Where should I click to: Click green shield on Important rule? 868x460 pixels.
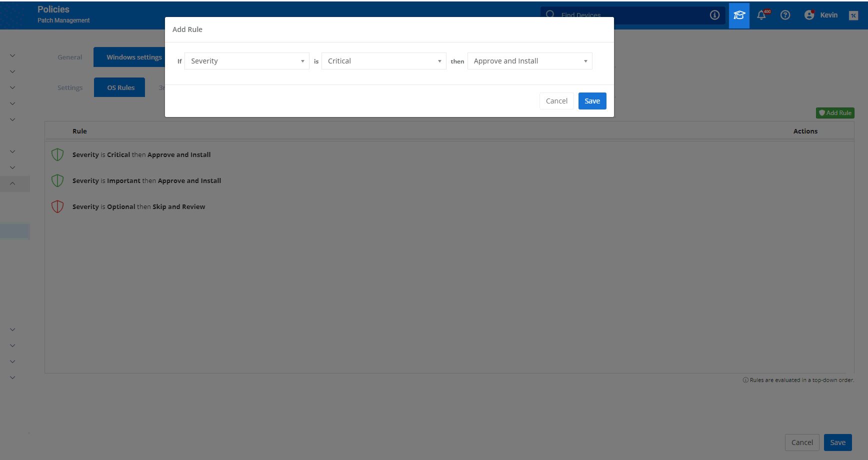(x=57, y=180)
